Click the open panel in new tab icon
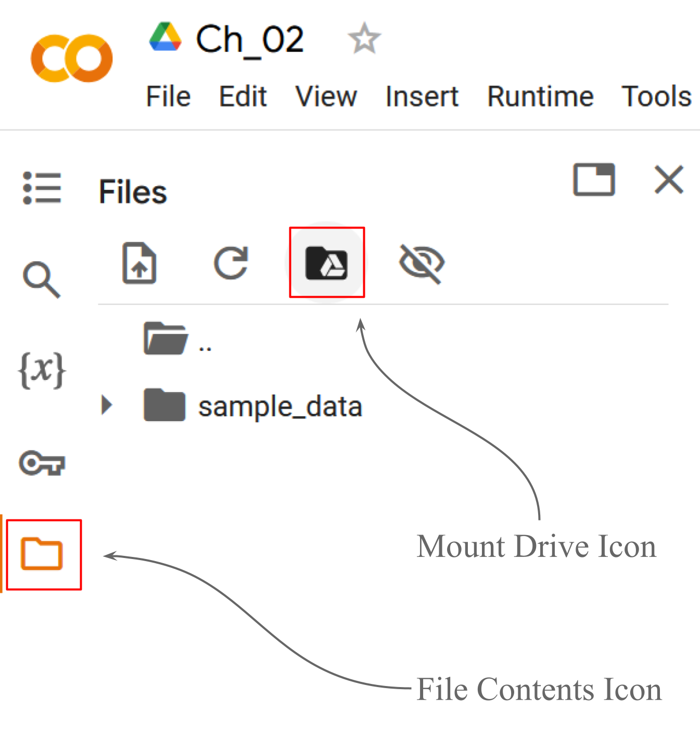Screen dimensions: 700x749 [594, 180]
